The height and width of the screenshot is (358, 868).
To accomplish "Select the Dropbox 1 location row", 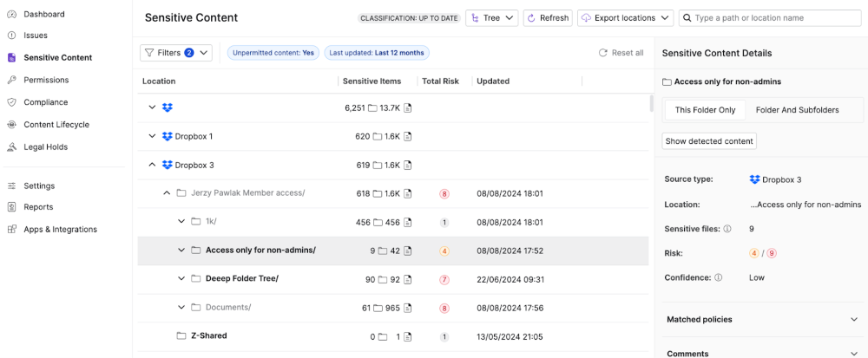I will [393, 136].
